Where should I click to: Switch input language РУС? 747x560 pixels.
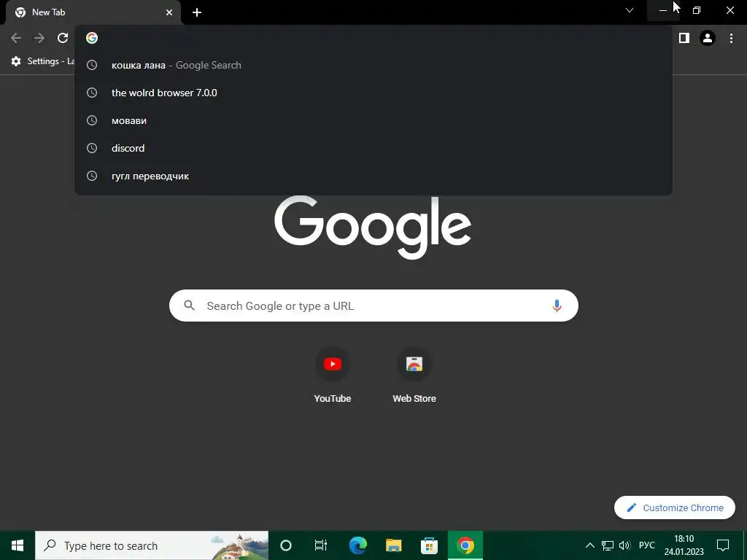tap(647, 545)
